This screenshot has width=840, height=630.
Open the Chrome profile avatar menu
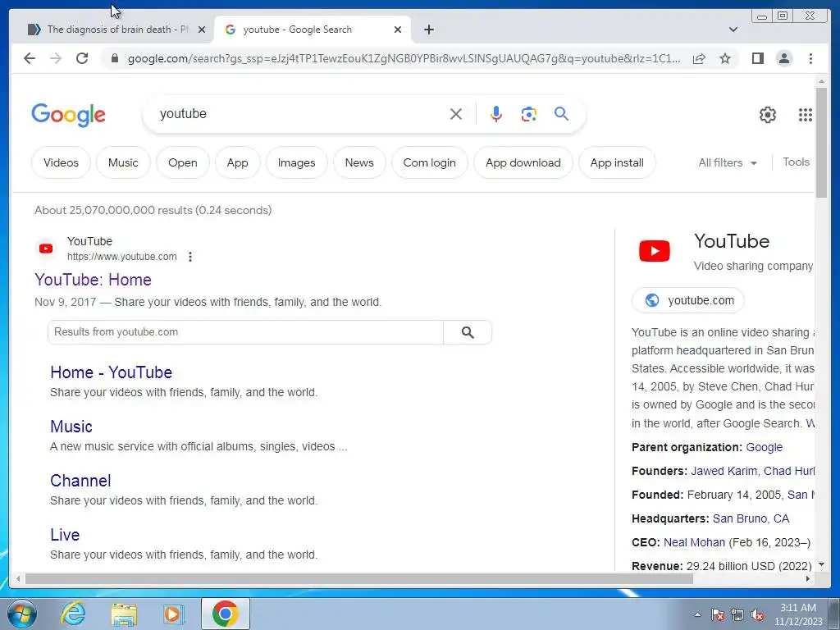click(783, 58)
